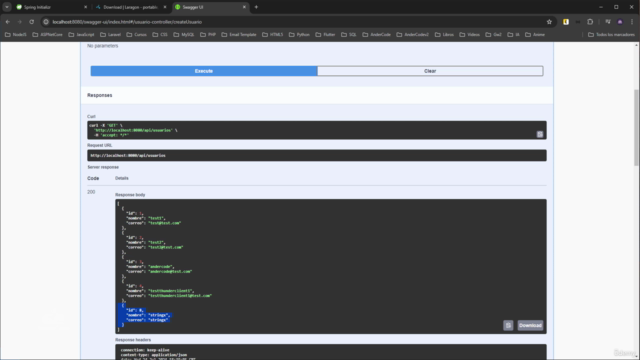Screen dimensions: 640x360
Task: Open the tab search dropdown
Action: point(7,7)
